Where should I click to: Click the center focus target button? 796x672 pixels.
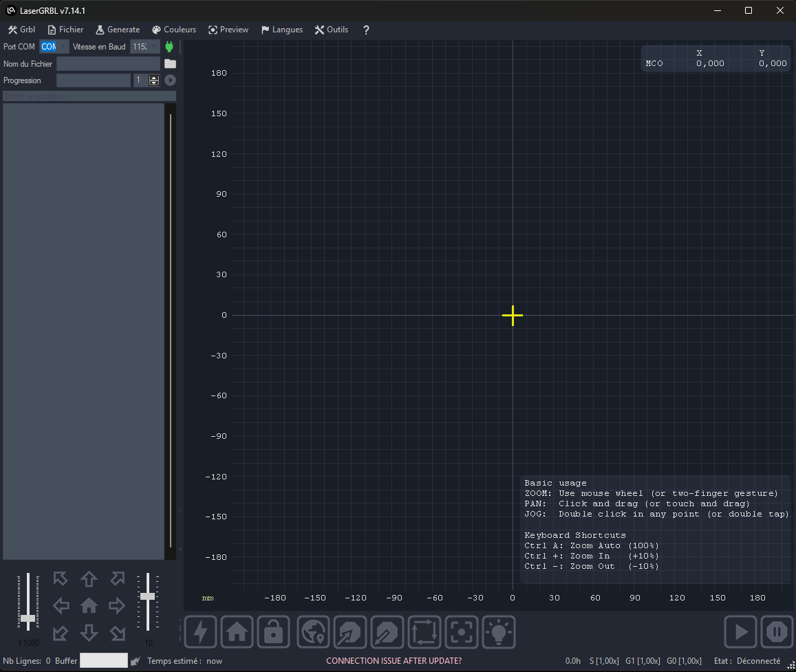462,632
